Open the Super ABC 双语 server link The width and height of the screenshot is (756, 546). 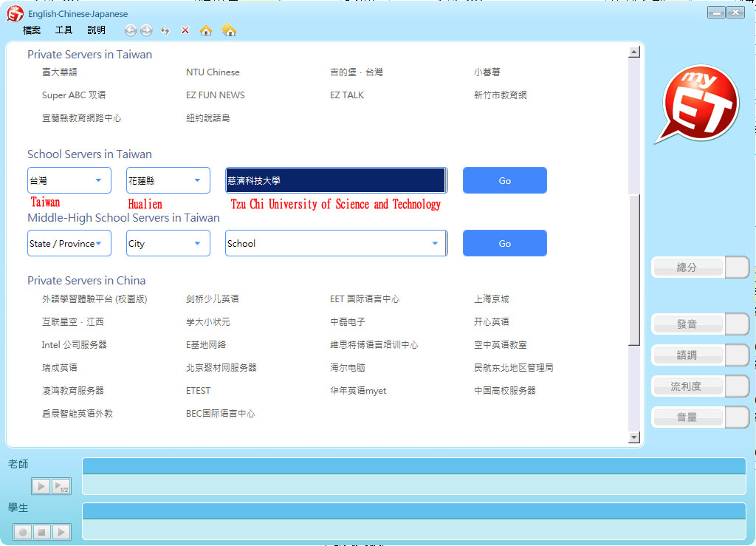pyautogui.click(x=74, y=95)
